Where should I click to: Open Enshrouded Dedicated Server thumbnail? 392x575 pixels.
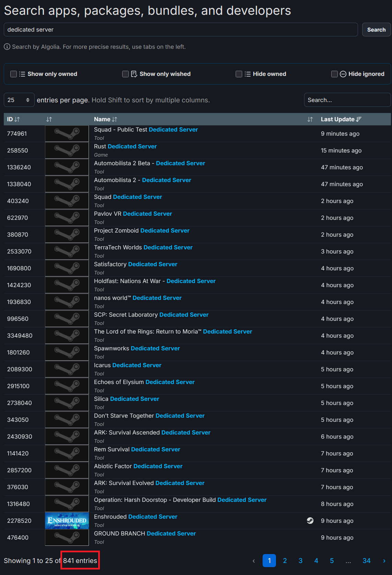coord(67,521)
